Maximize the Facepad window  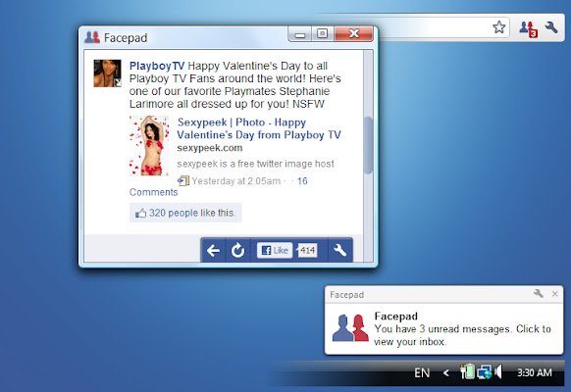click(x=322, y=34)
